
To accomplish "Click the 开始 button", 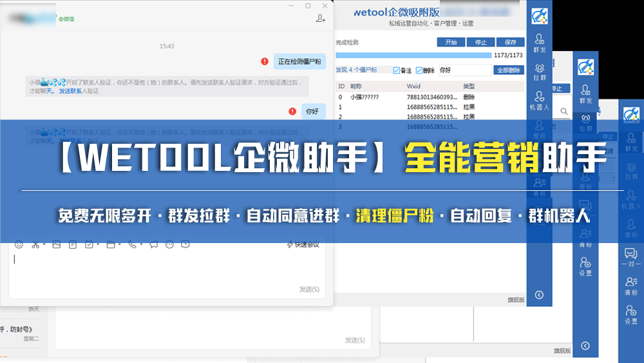I will (451, 43).
